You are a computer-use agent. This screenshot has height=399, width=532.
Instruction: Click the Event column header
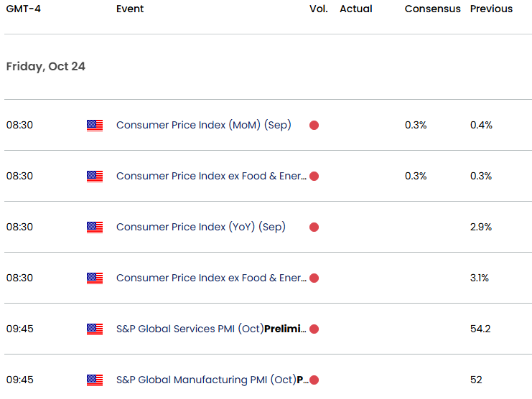coord(130,9)
